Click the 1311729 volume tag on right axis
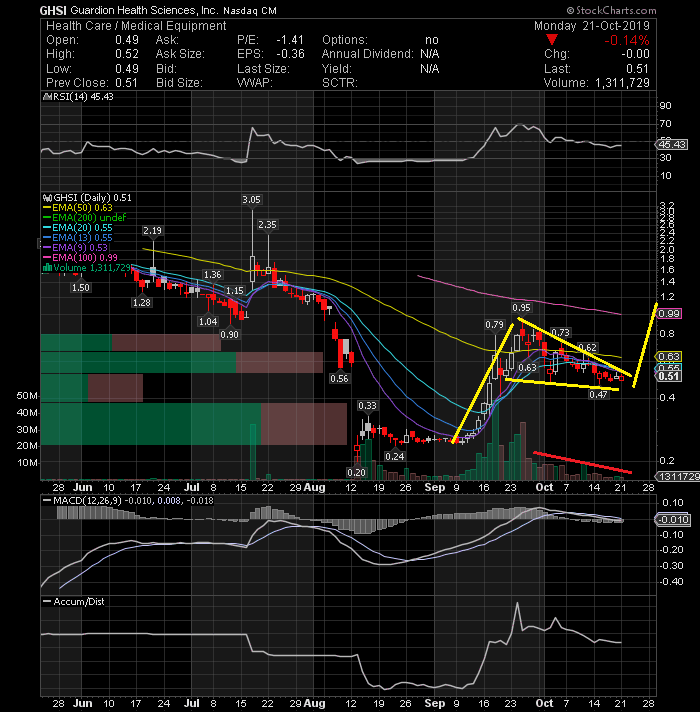Viewport: 700px width, 712px height. (x=677, y=476)
